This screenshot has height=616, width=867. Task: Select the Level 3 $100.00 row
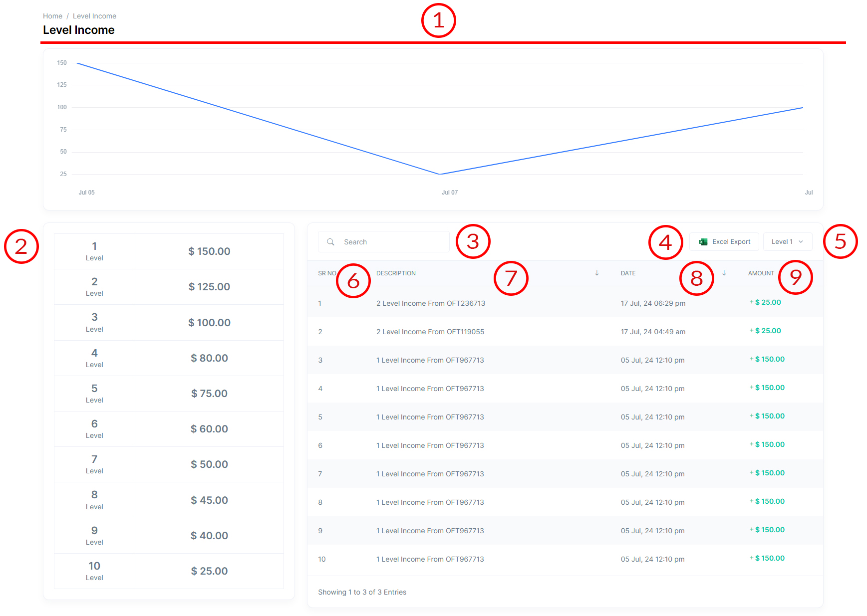click(x=169, y=323)
